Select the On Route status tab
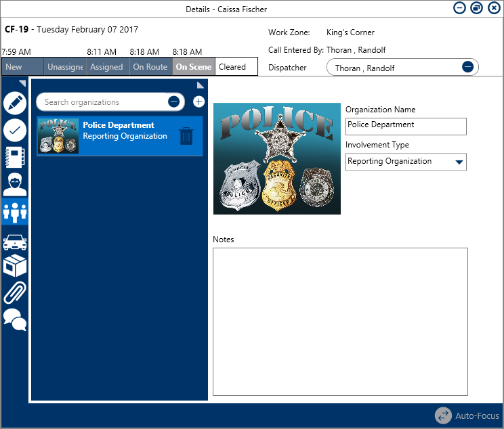Image resolution: width=504 pixels, height=429 pixels. coord(150,67)
